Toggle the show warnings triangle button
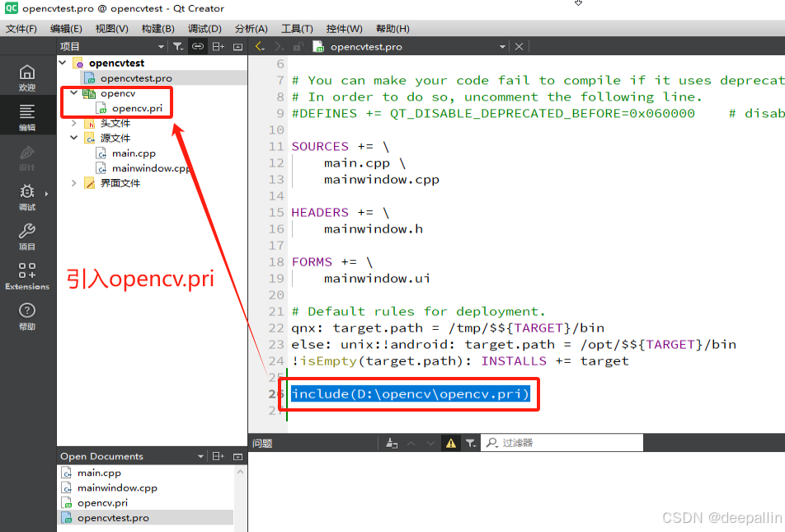This screenshot has width=785, height=532. 451,443
